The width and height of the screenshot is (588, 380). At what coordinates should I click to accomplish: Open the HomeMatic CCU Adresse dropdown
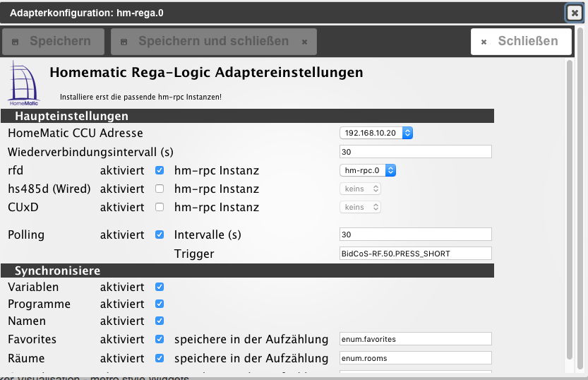(376, 133)
